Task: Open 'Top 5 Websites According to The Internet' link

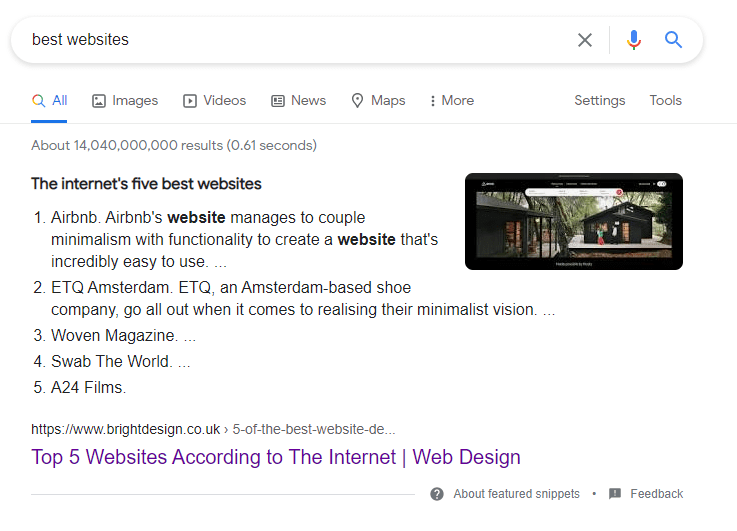Action: click(x=276, y=457)
